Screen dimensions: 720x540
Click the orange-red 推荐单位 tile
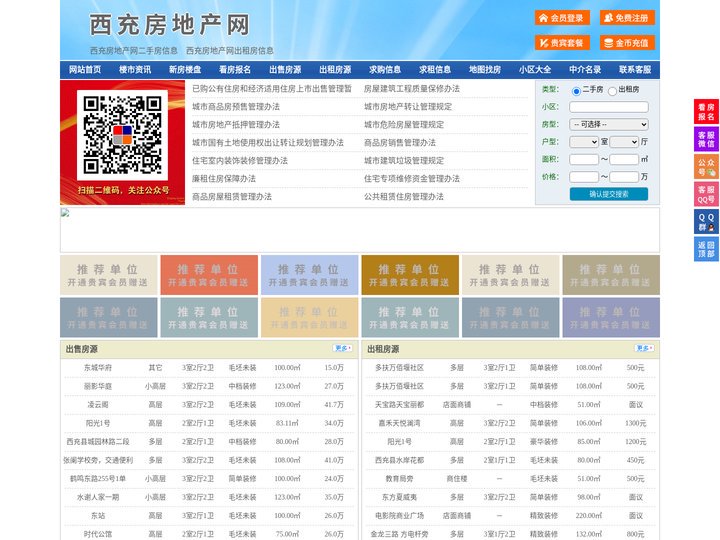click(209, 275)
